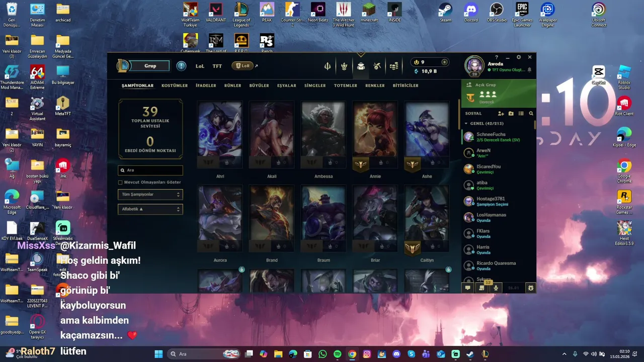
Task: Open Spotify from the taskbar
Action: pos(337,354)
